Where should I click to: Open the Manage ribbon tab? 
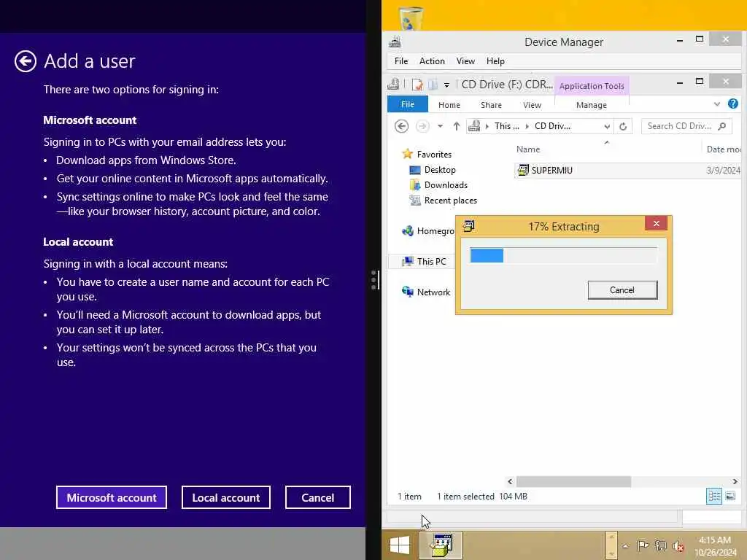coord(591,105)
